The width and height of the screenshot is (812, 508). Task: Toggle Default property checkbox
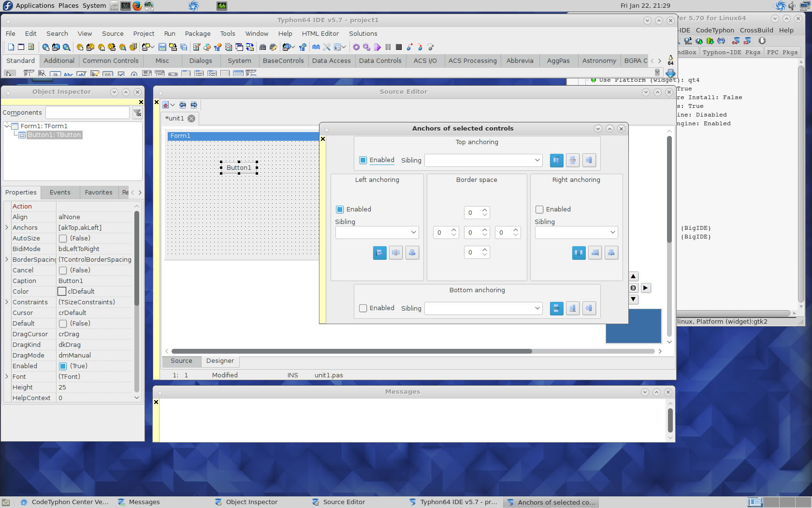(63, 324)
